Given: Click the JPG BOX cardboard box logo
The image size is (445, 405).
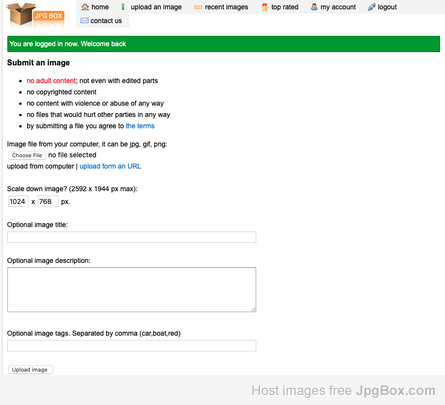Looking at the screenshot, I should coord(35,15).
